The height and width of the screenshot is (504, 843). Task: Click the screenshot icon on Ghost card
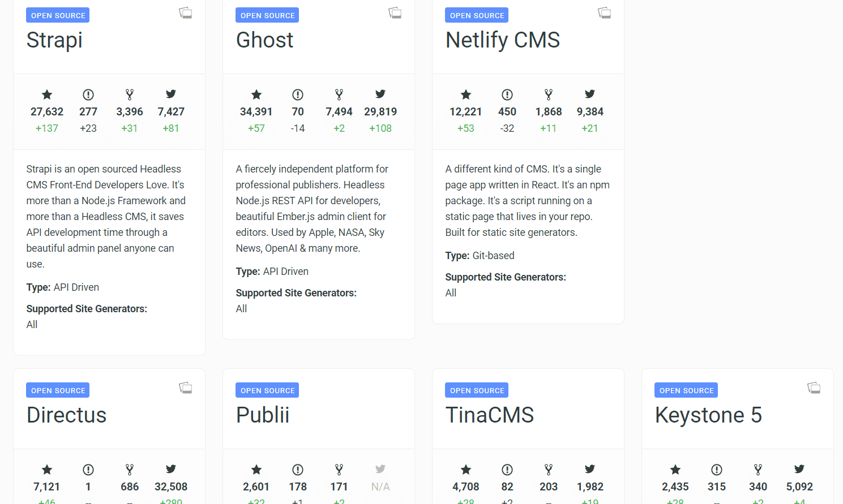click(395, 13)
